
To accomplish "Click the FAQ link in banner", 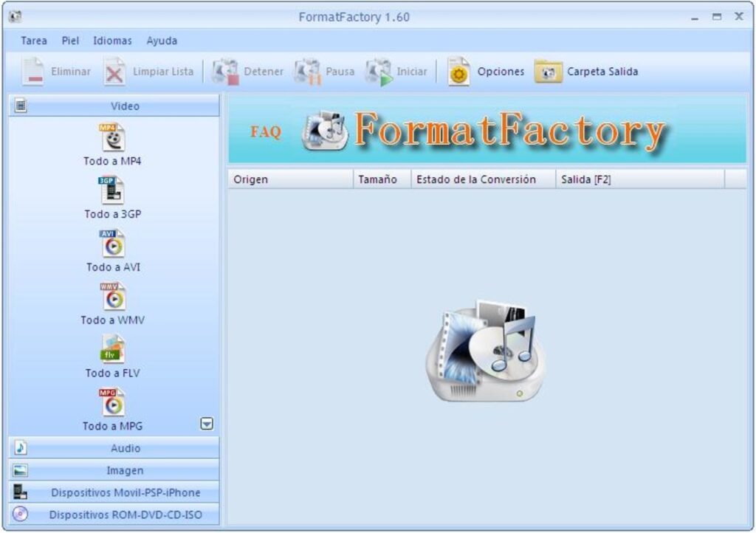I will (x=266, y=131).
